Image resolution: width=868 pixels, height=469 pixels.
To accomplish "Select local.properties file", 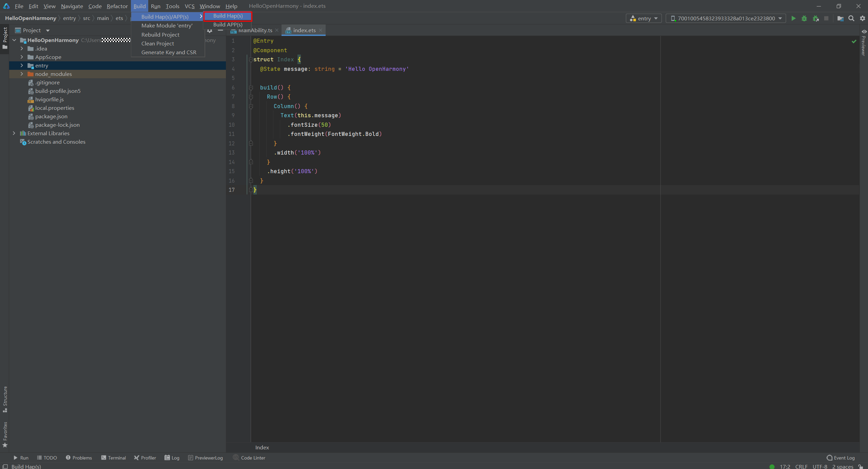I will coord(55,108).
